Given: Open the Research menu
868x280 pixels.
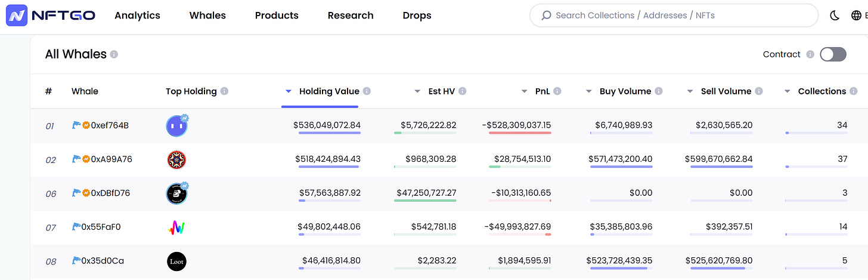Looking at the screenshot, I should click(x=351, y=16).
